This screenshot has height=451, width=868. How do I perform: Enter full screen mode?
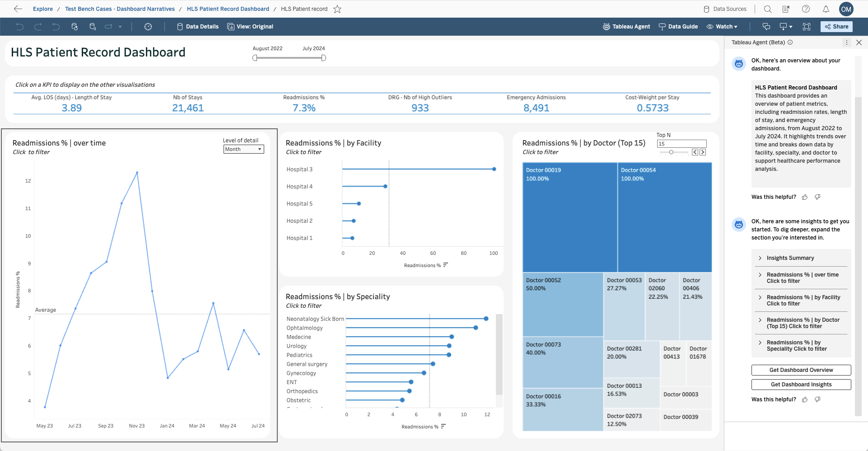pos(807,27)
